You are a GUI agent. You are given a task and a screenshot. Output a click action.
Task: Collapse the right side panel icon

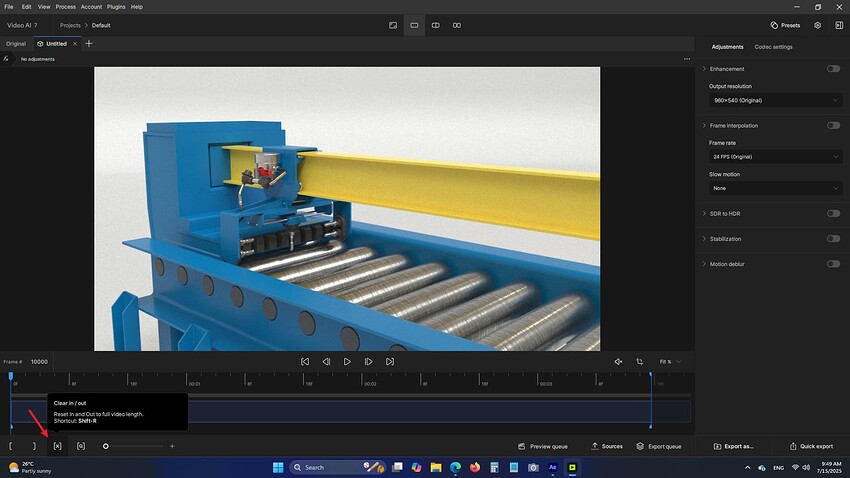(x=838, y=25)
